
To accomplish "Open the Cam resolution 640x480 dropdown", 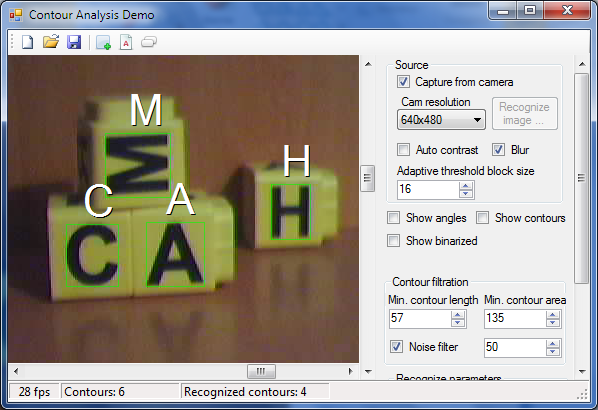I will click(441, 120).
